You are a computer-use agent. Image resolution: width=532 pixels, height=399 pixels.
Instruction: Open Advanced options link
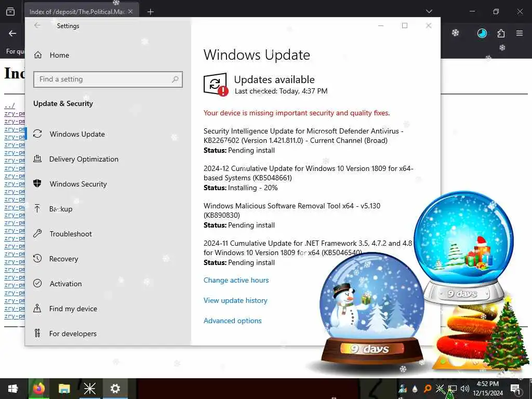pyautogui.click(x=232, y=321)
